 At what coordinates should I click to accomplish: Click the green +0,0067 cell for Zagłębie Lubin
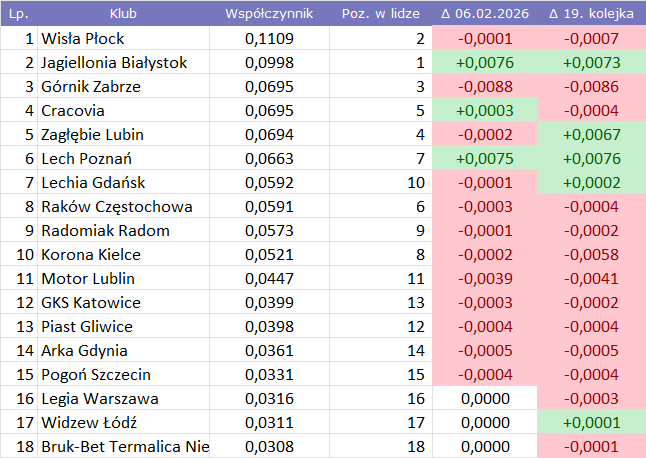591,135
